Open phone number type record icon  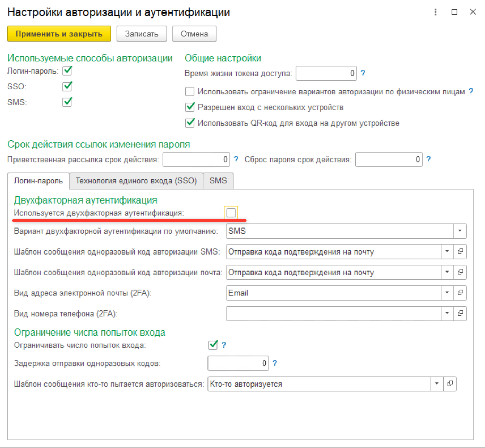(460, 313)
